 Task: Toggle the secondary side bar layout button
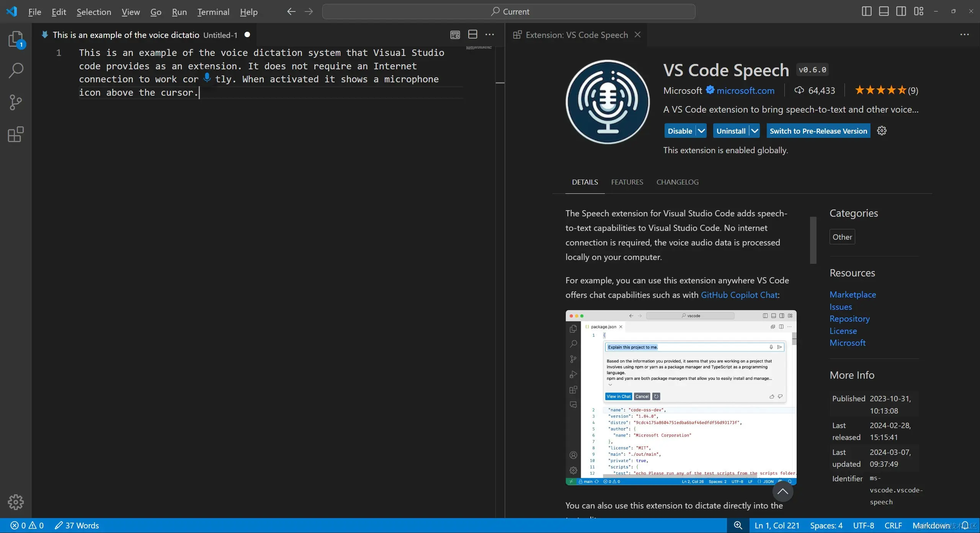(901, 11)
